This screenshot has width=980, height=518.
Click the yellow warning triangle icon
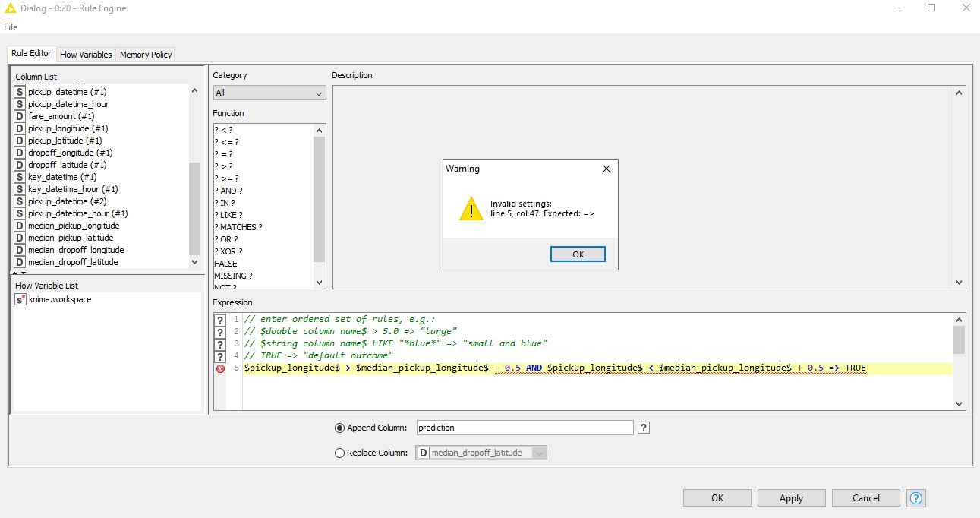click(x=471, y=208)
